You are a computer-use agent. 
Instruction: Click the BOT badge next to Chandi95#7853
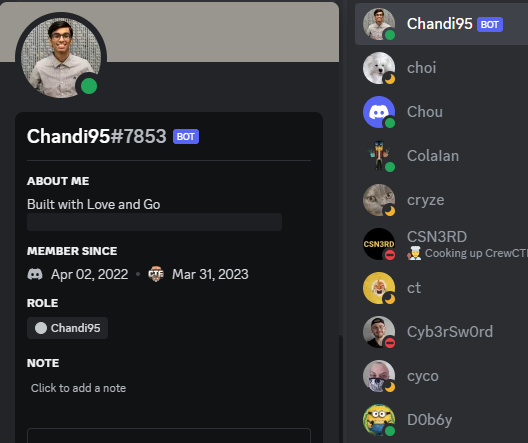186,137
